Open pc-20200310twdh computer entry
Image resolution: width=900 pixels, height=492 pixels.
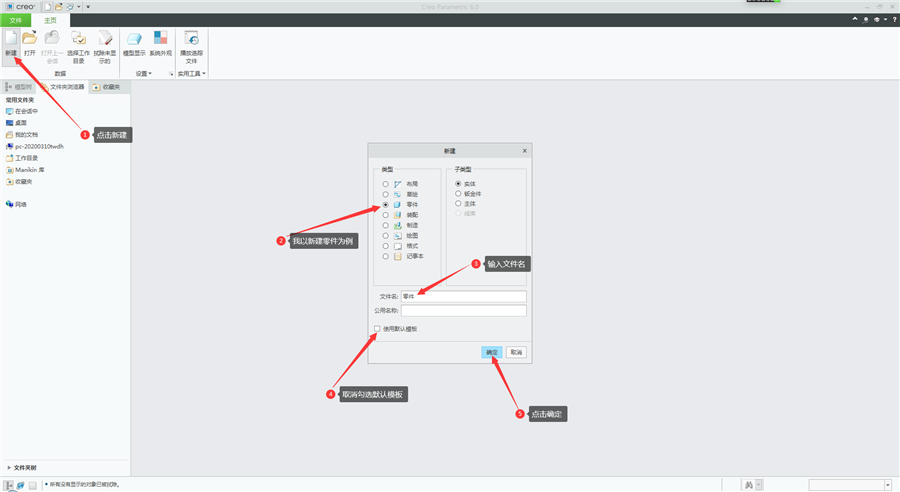(x=34, y=146)
